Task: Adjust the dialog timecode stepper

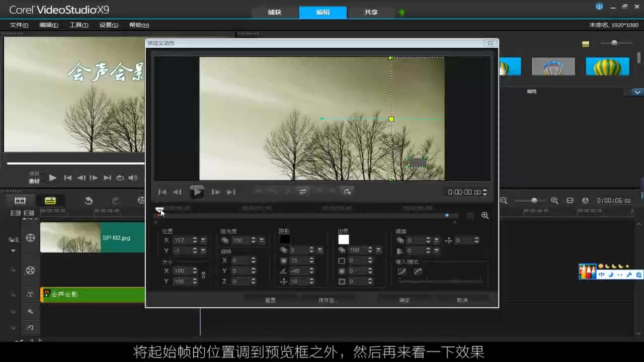Action: click(485, 192)
